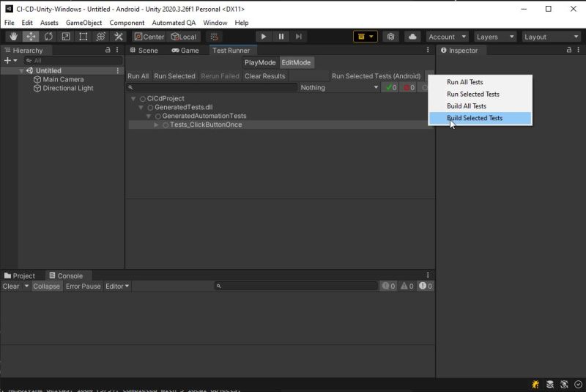586x392 pixels.
Task: Open the GameObject menu
Action: pyautogui.click(x=84, y=23)
